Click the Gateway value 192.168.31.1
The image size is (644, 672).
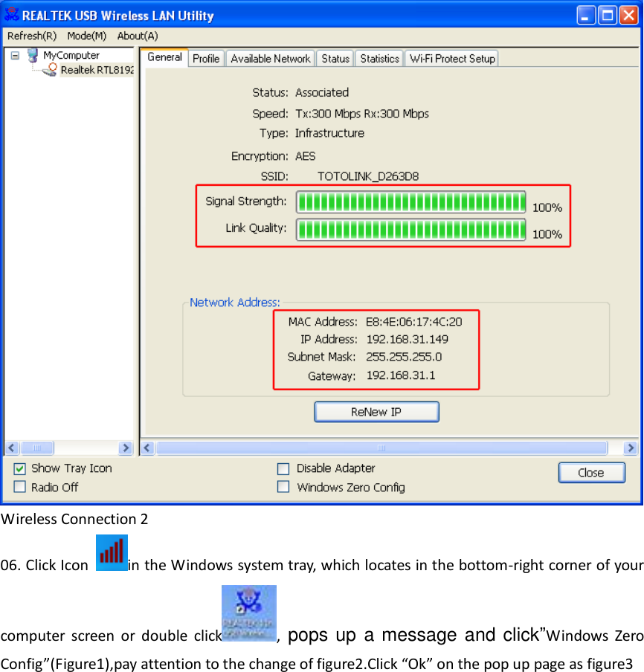(401, 375)
